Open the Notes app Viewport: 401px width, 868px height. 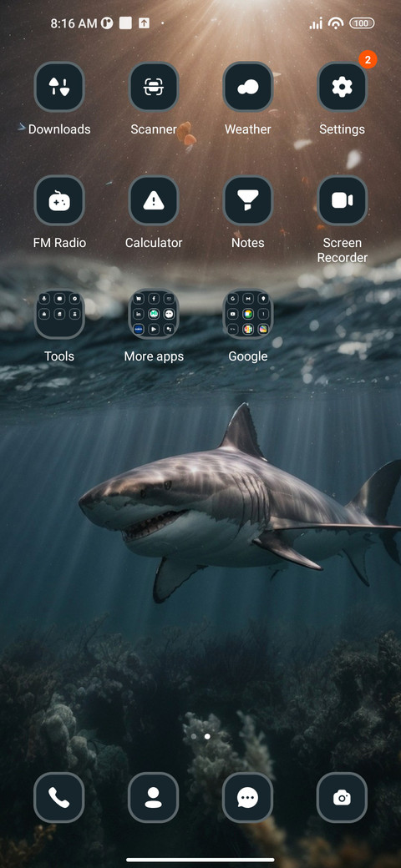tap(247, 200)
